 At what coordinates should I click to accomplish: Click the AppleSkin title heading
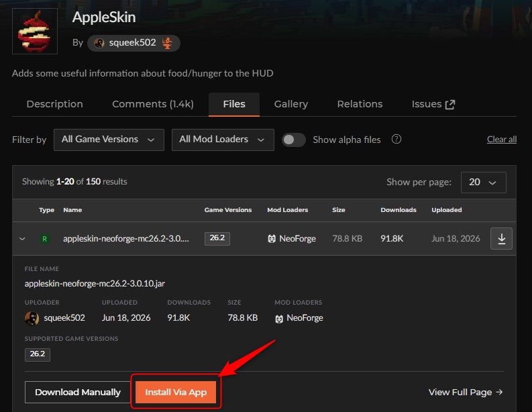pos(104,17)
